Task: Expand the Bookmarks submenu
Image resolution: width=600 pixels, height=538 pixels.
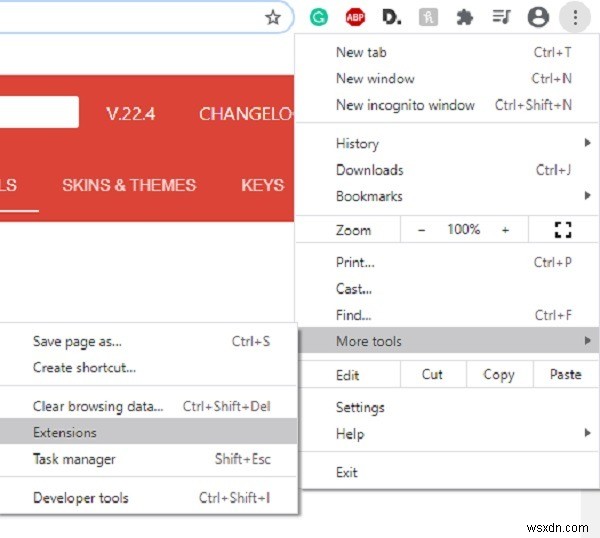Action: click(x=447, y=196)
